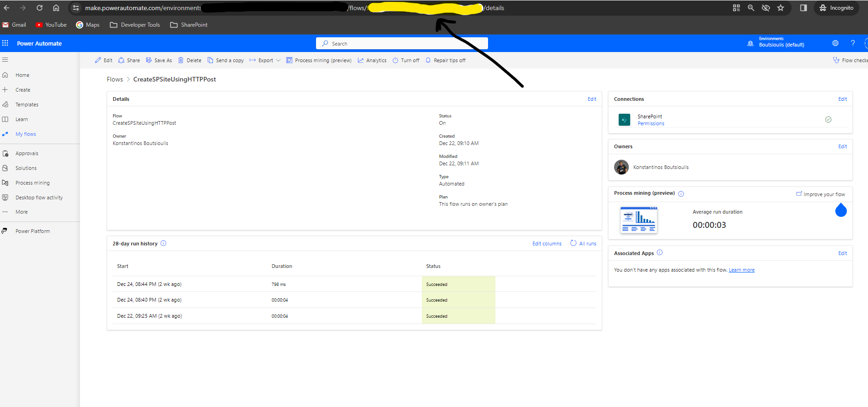Image resolution: width=868 pixels, height=407 pixels.
Task: Open the Dec 22, 09:25 AM run
Action: tap(149, 316)
